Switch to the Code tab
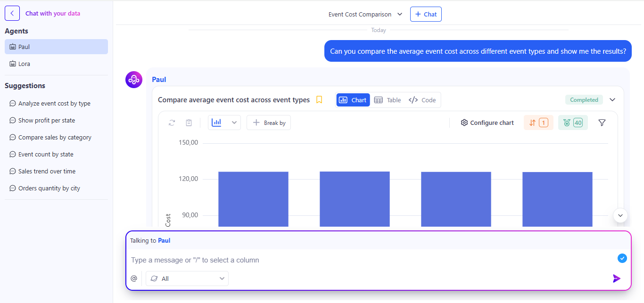This screenshot has width=644, height=303. tap(422, 100)
